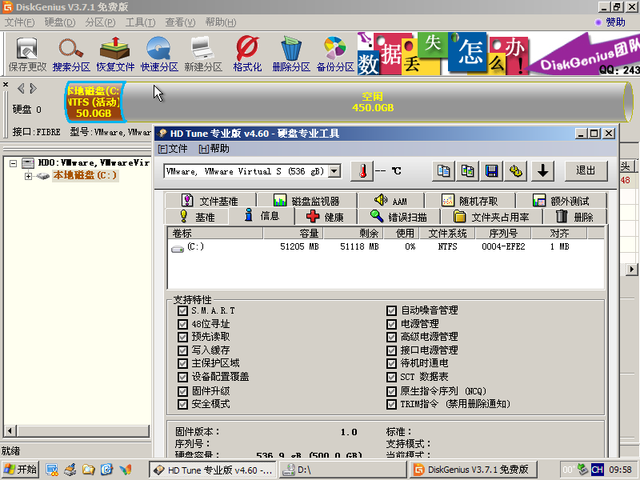Viewport: 640px width, 480px height.
Task: Toggle the 48位寻址 checkbox
Action: [x=182, y=324]
